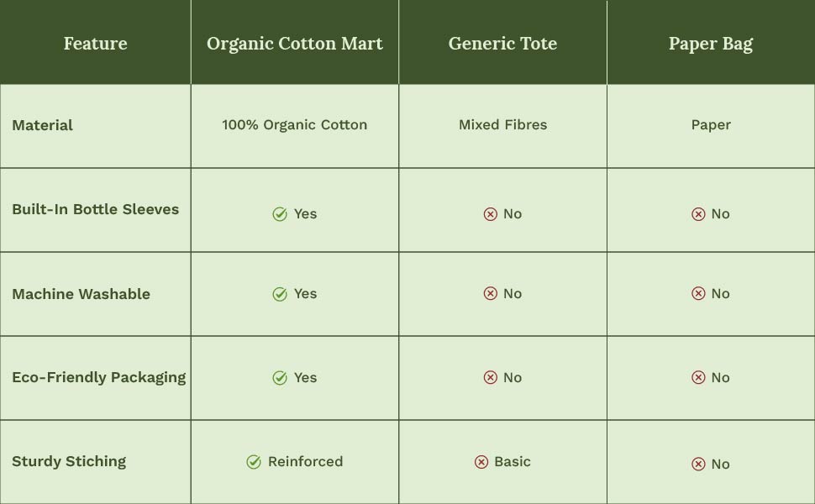This screenshot has width=815, height=504.
Task: Click Paper Bag's cross icon for Machine Washable
Action: tap(698, 293)
